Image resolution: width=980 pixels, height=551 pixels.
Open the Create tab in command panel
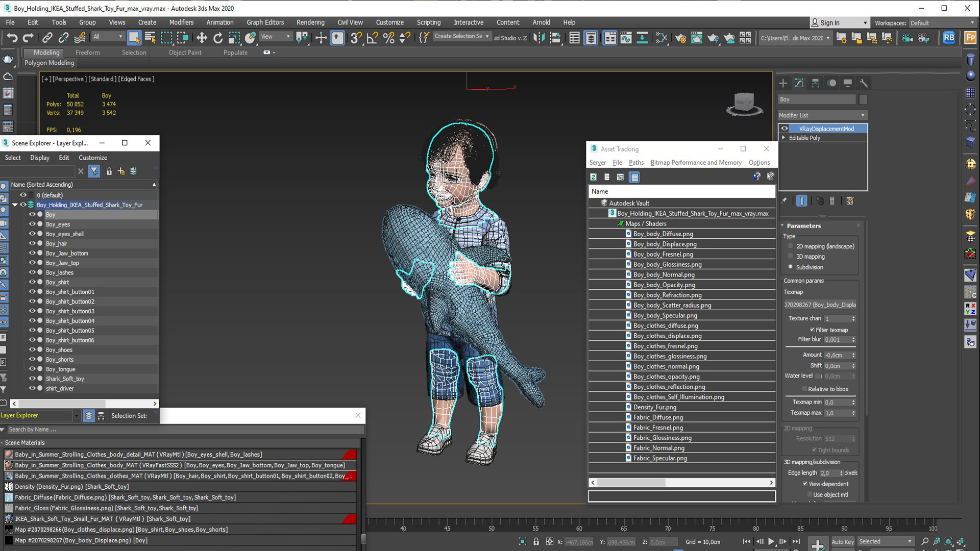click(783, 83)
